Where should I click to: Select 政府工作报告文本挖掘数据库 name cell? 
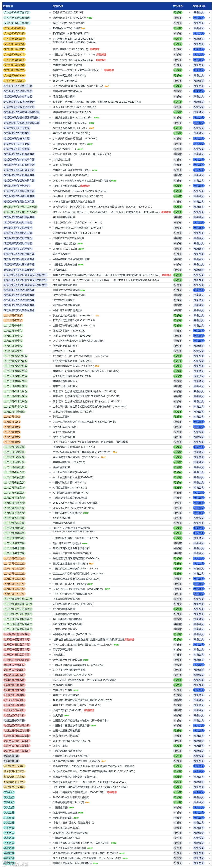pos(112,23)
